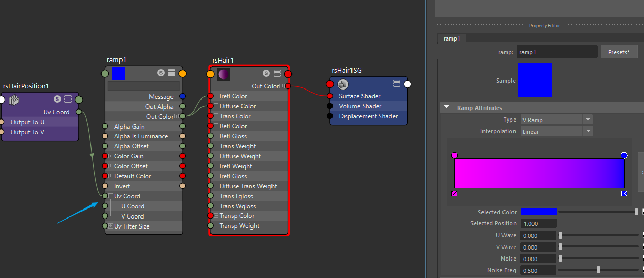Image resolution: width=644 pixels, height=278 pixels.
Task: Collapse the Ramp Attributes section
Action: pos(446,107)
